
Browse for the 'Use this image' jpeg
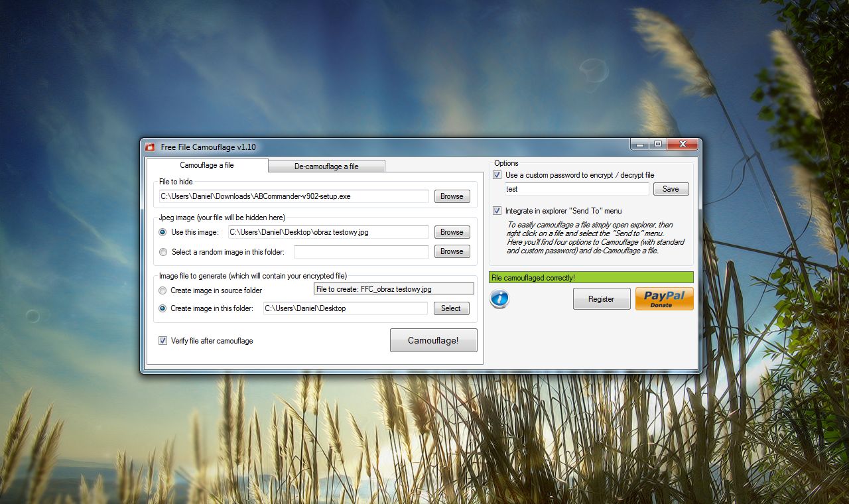(x=452, y=232)
